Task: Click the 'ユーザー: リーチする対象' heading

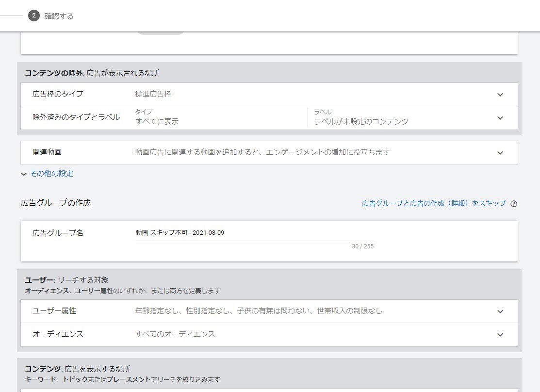Action: [x=66, y=280]
